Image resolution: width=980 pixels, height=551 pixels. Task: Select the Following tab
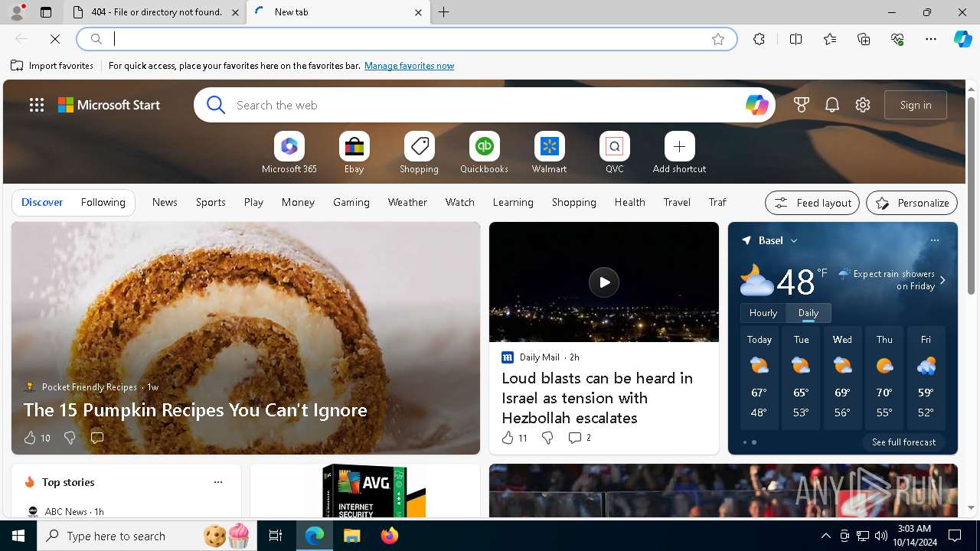tap(103, 202)
